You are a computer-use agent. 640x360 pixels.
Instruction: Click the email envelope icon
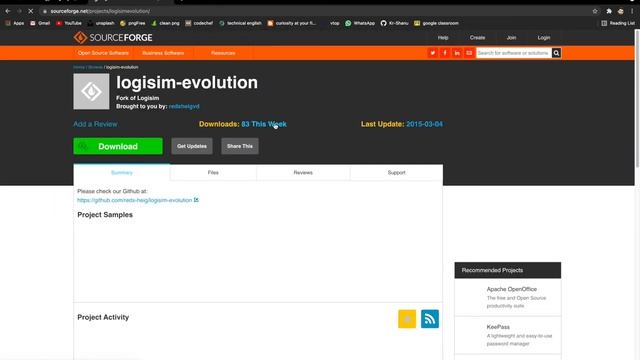(469, 53)
